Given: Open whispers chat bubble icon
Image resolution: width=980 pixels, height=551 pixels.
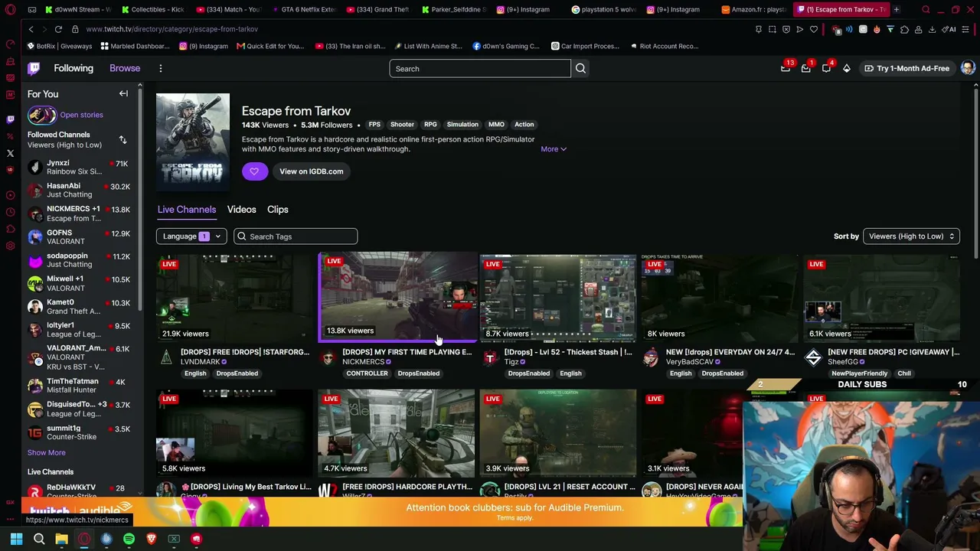Looking at the screenshot, I should (826, 68).
